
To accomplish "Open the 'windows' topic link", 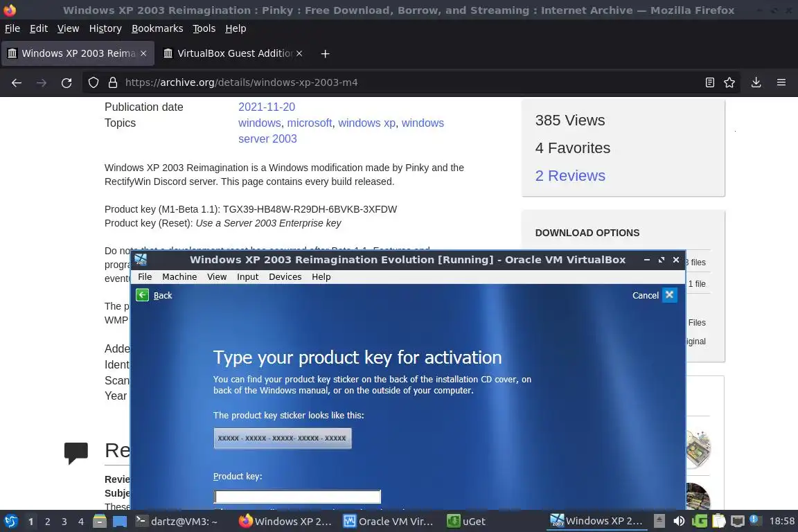I will pyautogui.click(x=260, y=123).
